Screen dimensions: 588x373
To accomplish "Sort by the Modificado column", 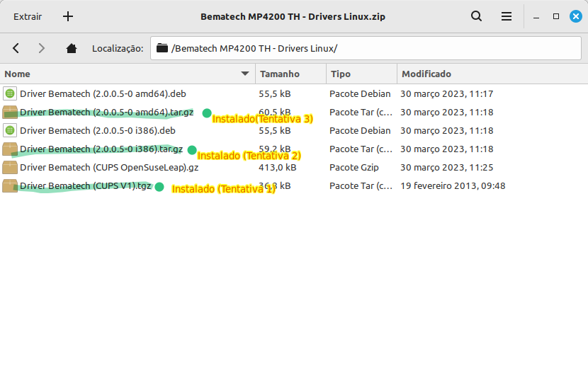I will [492, 74].
